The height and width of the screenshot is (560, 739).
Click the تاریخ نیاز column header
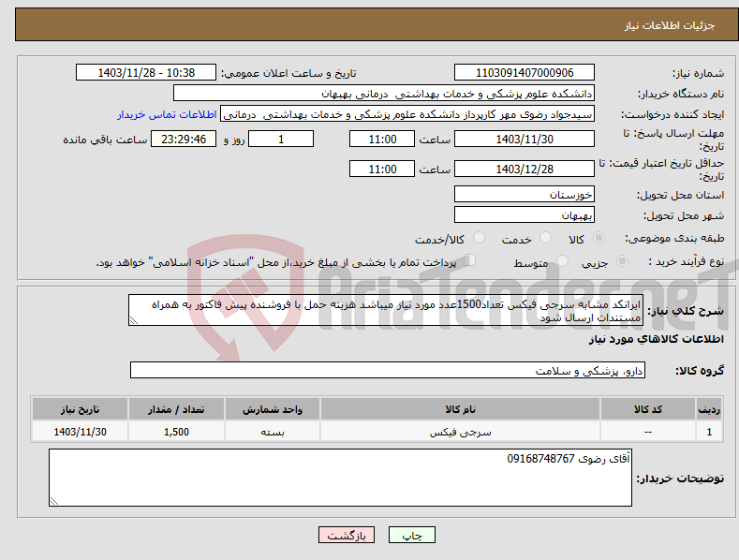pyautogui.click(x=81, y=409)
